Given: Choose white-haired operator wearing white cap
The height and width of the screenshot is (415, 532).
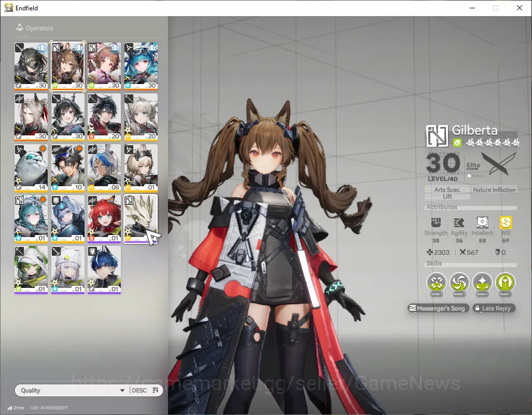Looking at the screenshot, I should pyautogui.click(x=68, y=270).
